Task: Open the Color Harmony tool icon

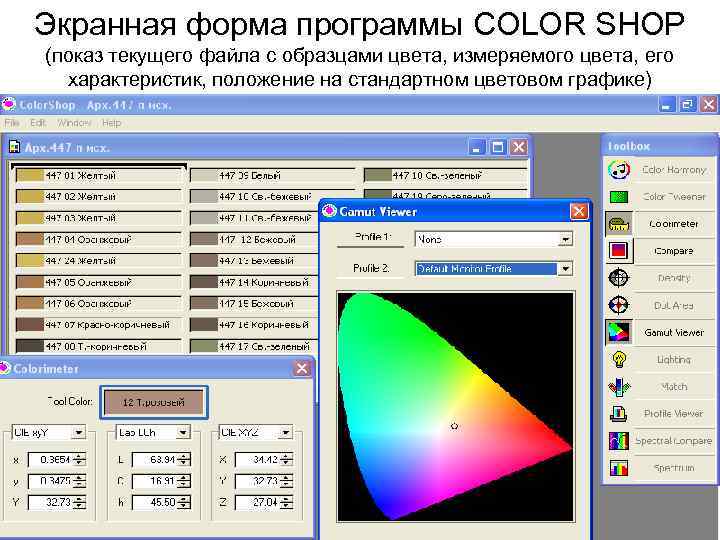Action: click(x=619, y=170)
